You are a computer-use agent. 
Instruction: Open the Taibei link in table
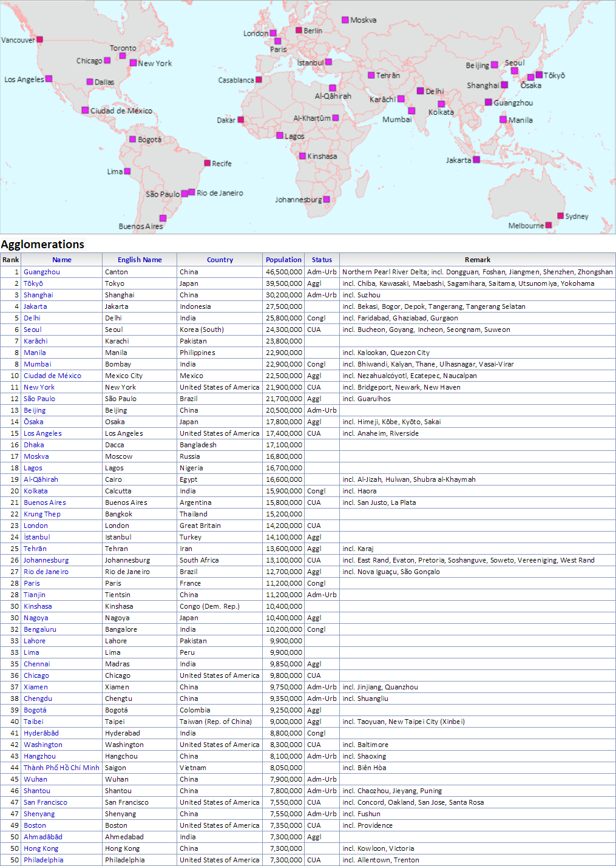(x=33, y=722)
